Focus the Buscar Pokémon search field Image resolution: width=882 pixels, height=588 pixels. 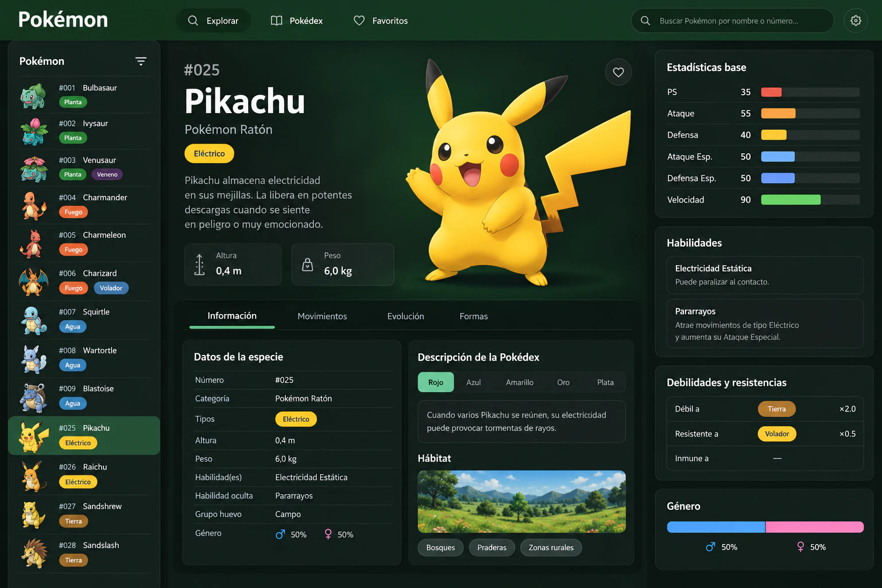pyautogui.click(x=733, y=21)
